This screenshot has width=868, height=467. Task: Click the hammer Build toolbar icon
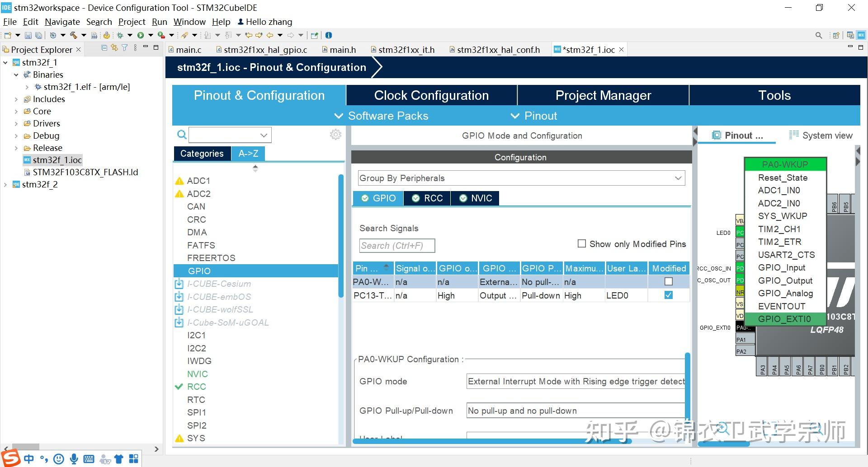pos(73,35)
